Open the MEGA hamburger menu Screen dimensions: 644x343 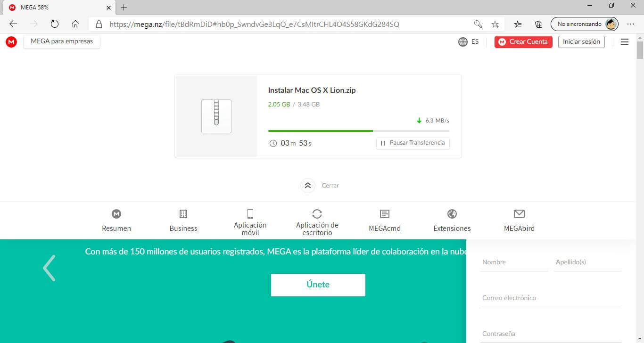625,42
